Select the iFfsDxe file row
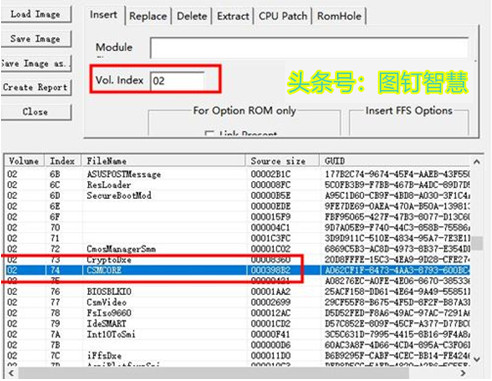 tap(238, 356)
